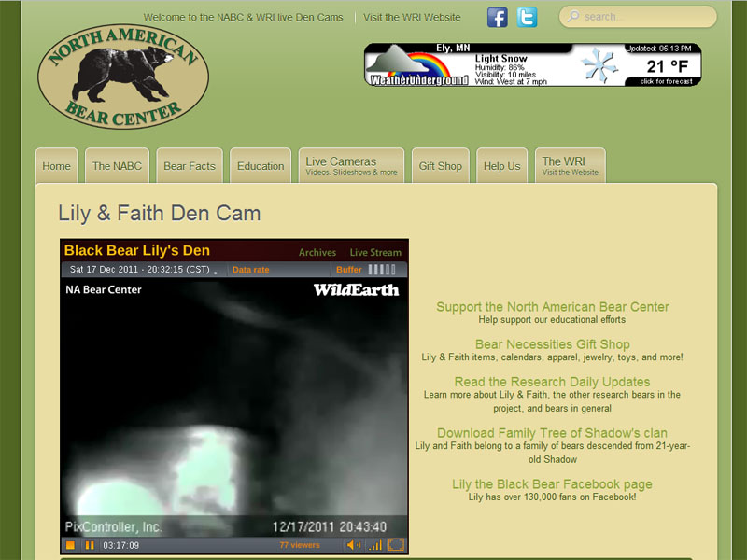Mute the video player speaker icon

(x=354, y=545)
